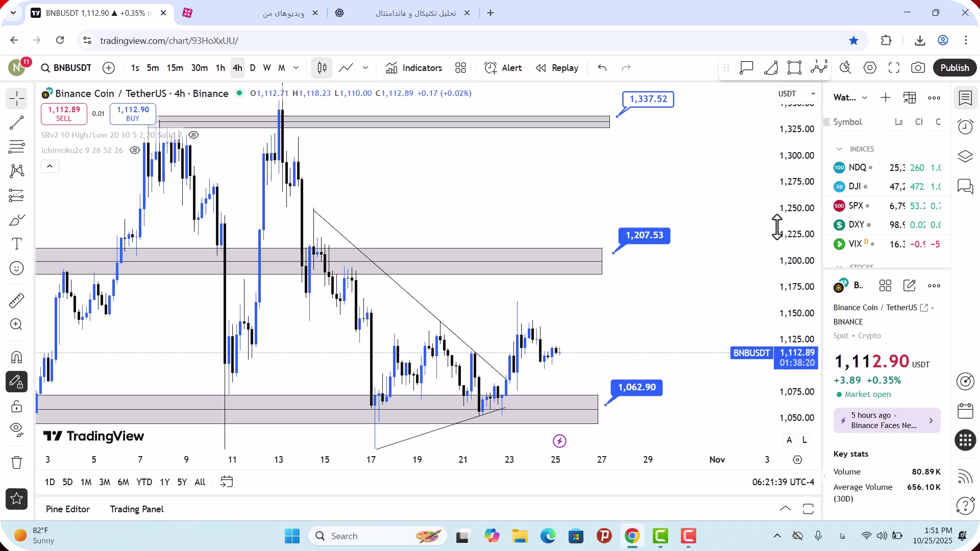980x551 pixels.
Task: Select the rectangle shape in favorites toolbar
Action: click(795, 68)
